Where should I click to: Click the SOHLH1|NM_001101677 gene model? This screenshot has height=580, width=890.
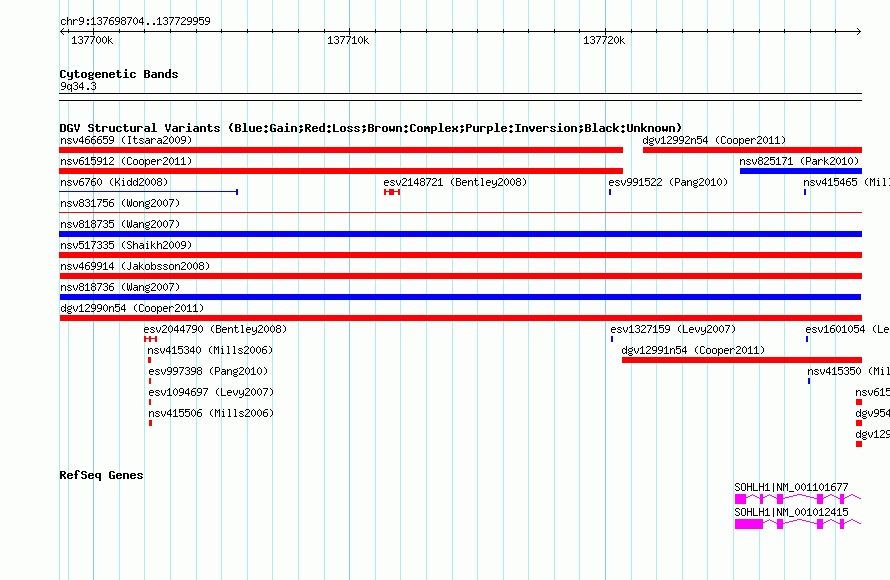click(x=797, y=499)
